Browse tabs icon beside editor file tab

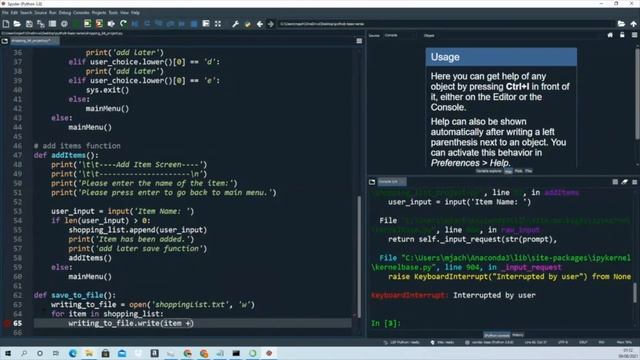point(4,41)
